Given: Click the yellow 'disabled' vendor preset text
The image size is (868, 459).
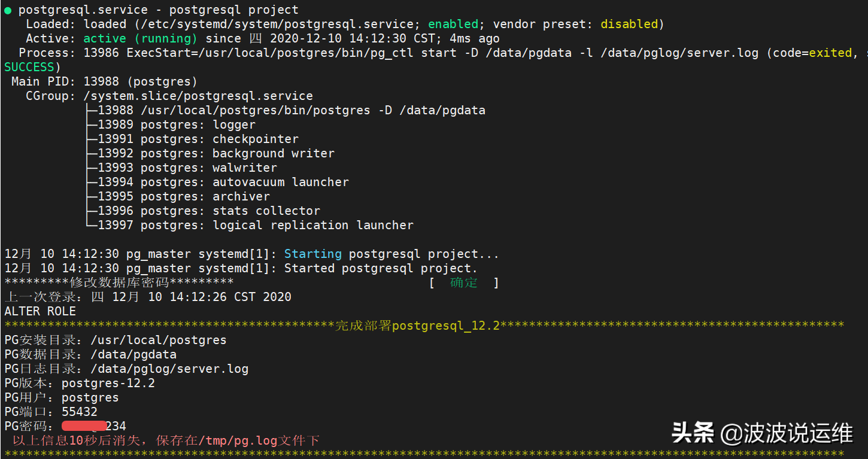Looking at the screenshot, I should tap(629, 25).
